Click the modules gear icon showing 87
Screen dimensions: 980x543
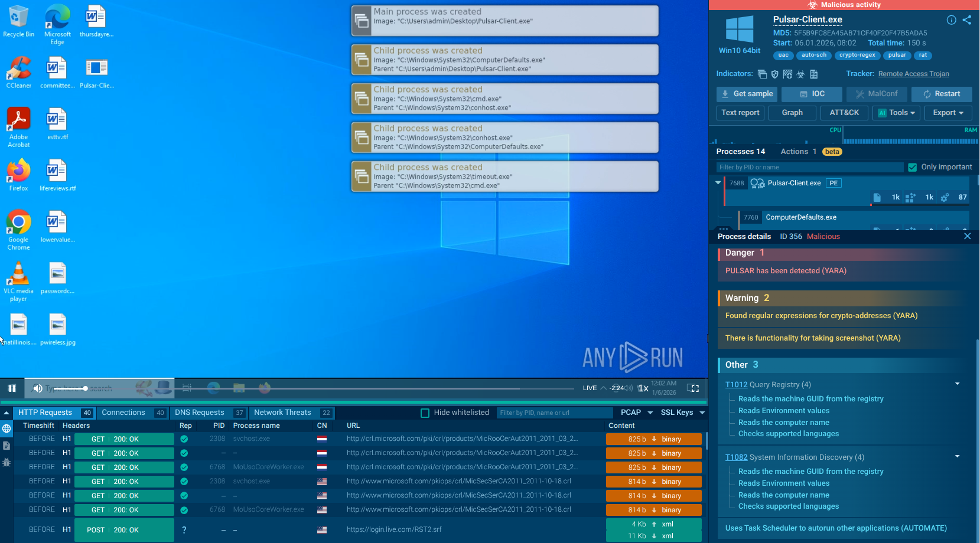tap(944, 197)
